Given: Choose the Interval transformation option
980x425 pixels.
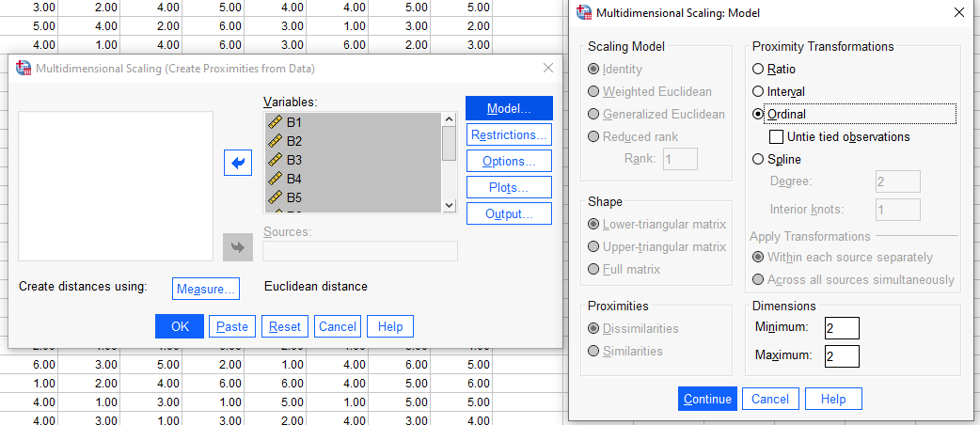Looking at the screenshot, I should click(759, 91).
